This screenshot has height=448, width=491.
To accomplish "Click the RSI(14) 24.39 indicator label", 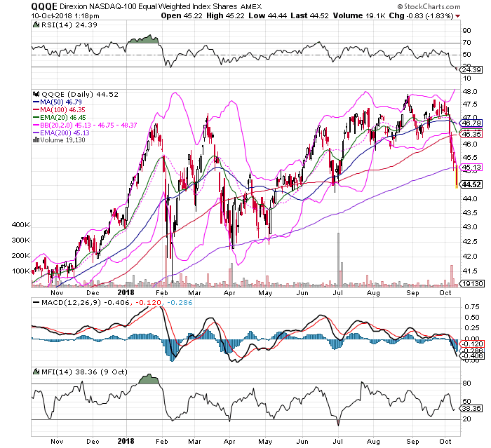I will pos(69,25).
